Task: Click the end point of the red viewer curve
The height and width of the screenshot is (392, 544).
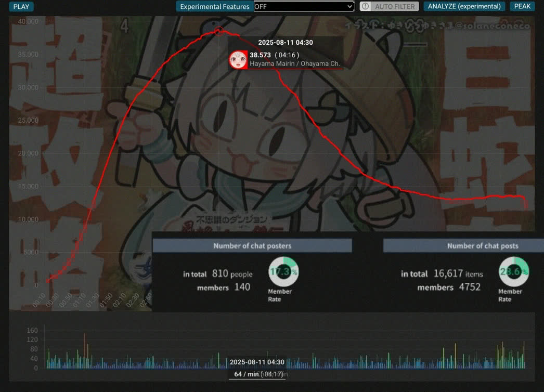Action: [526, 207]
